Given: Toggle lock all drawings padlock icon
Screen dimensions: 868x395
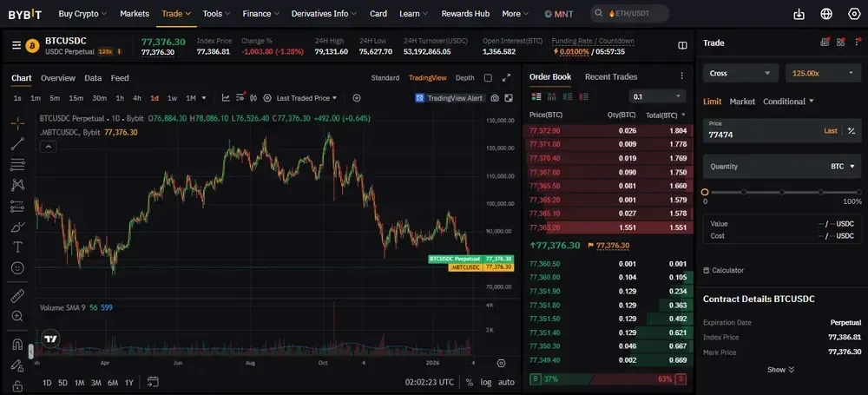Looking at the screenshot, I should coord(17,386).
